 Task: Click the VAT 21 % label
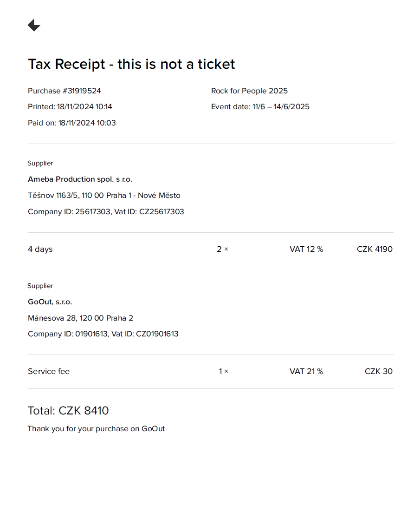click(x=306, y=371)
